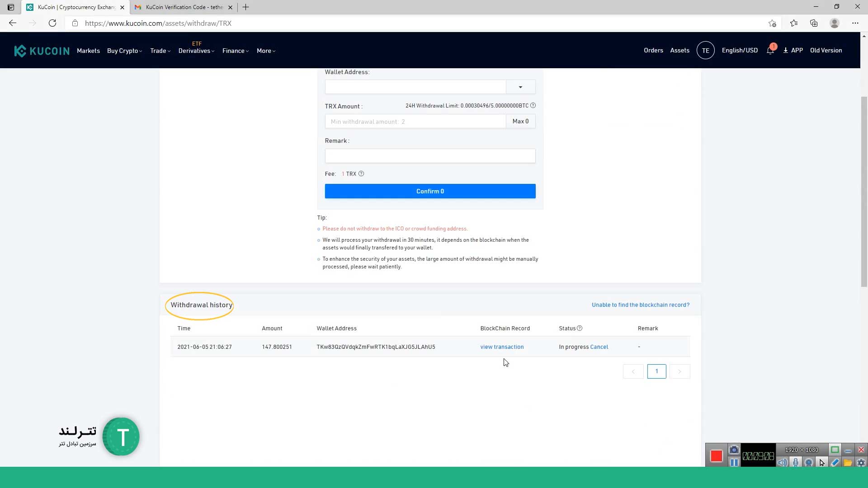Toggle recorder mouse cursor capture
The width and height of the screenshot is (868, 488).
(822, 462)
